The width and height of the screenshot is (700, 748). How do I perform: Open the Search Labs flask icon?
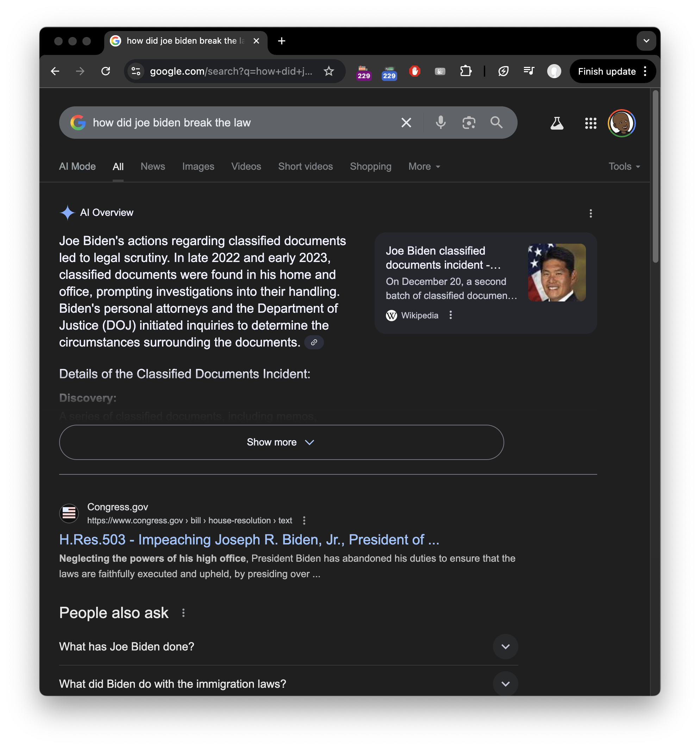[557, 123]
